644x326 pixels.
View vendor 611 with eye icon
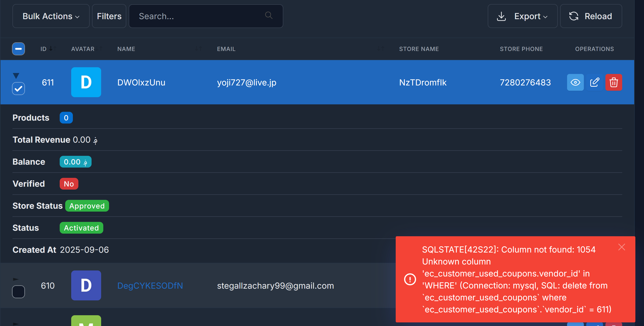(x=575, y=82)
